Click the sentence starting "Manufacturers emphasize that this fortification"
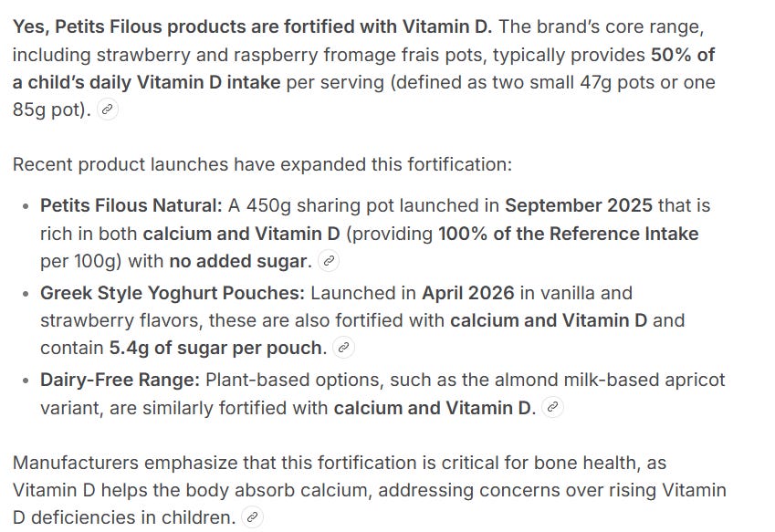Image resolution: width=775 pixels, height=532 pixels. coord(369,490)
